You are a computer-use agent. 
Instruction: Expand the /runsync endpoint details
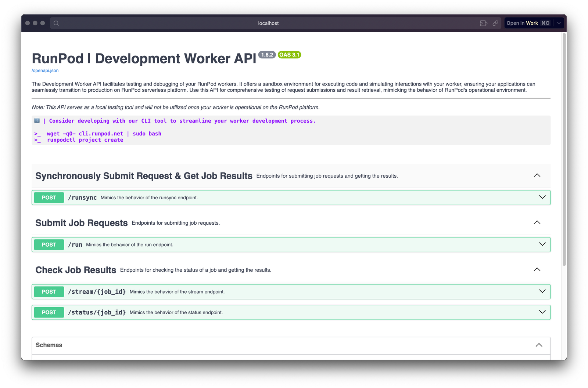[x=542, y=197]
